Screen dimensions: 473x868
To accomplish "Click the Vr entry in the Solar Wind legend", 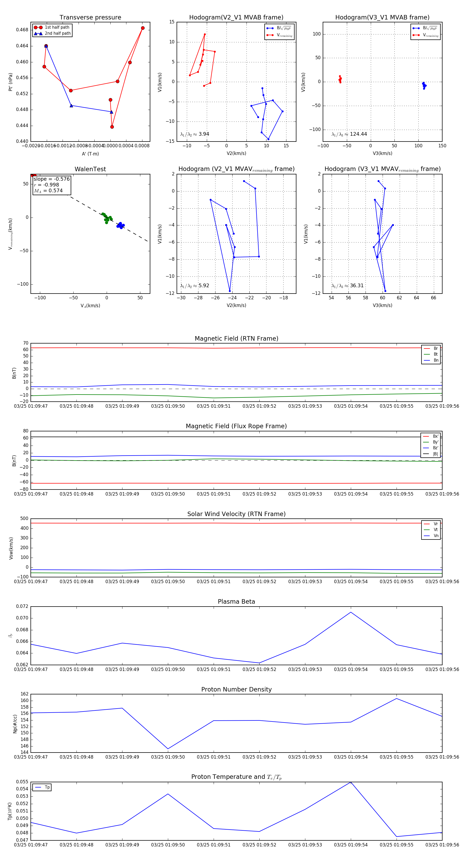I will coord(431,524).
